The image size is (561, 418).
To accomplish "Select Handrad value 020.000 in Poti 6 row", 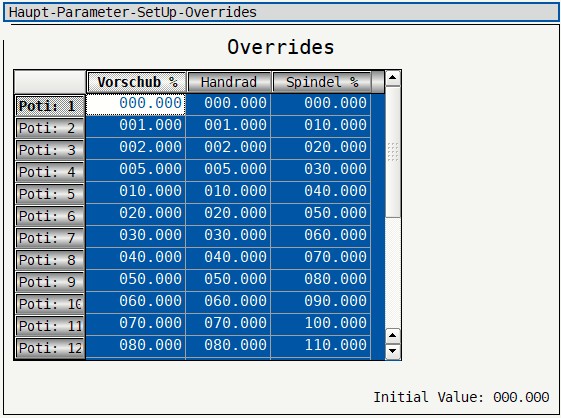I will pos(228,214).
